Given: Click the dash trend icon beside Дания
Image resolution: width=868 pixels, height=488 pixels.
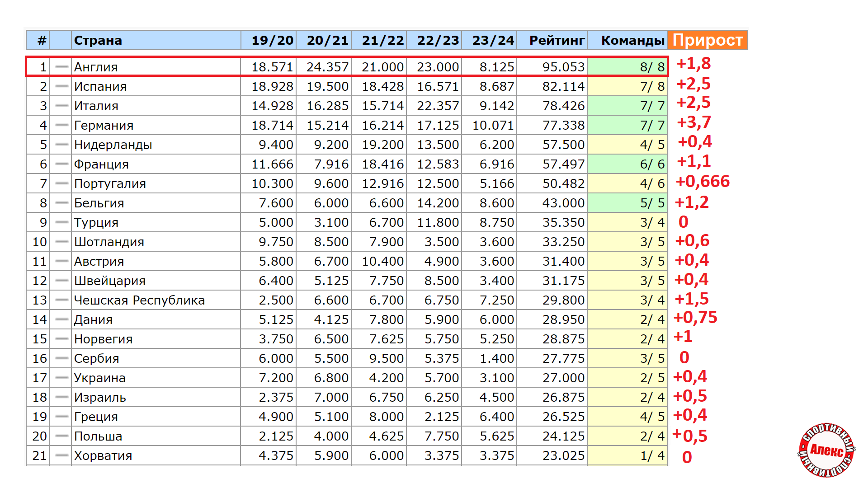Looking at the screenshot, I should (x=61, y=319).
